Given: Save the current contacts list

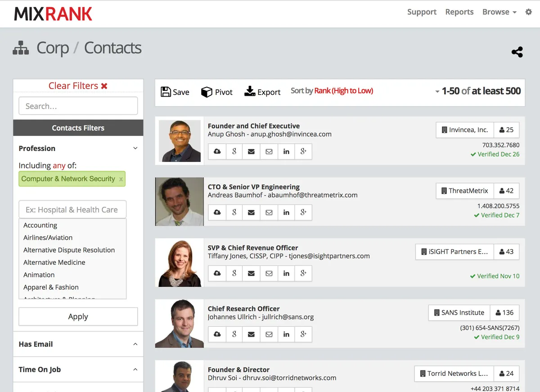Looking at the screenshot, I should click(175, 92).
